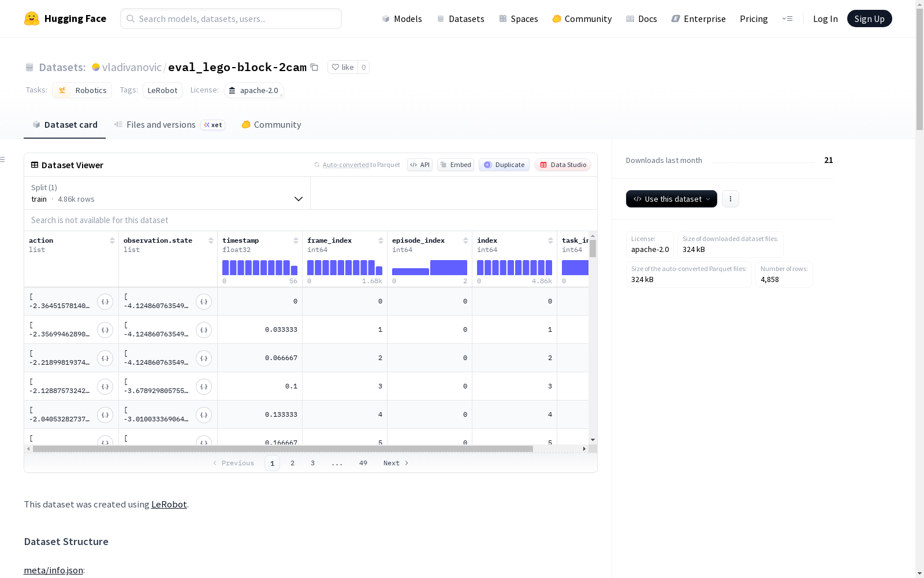Expand the train split dropdown
This screenshot has height=578, width=924.
(x=167, y=193)
